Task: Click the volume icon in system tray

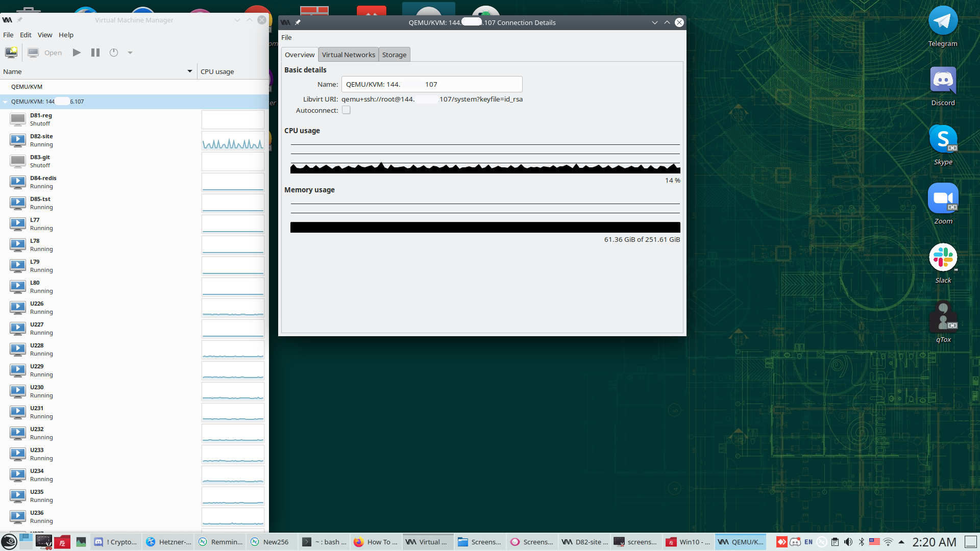Action: point(848,542)
